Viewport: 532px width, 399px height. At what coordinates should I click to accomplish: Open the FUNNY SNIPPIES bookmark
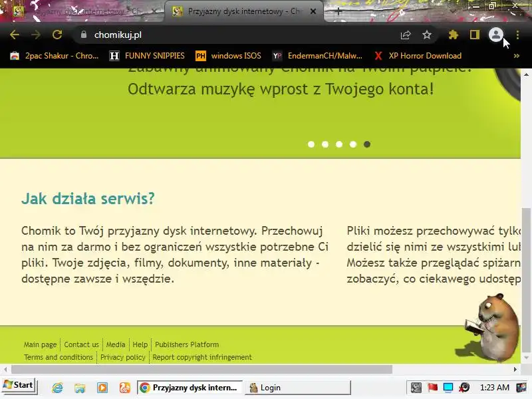tap(147, 56)
